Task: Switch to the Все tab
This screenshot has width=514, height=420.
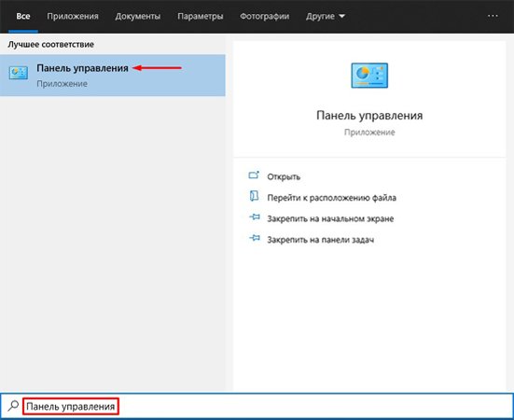Action: click(x=23, y=16)
